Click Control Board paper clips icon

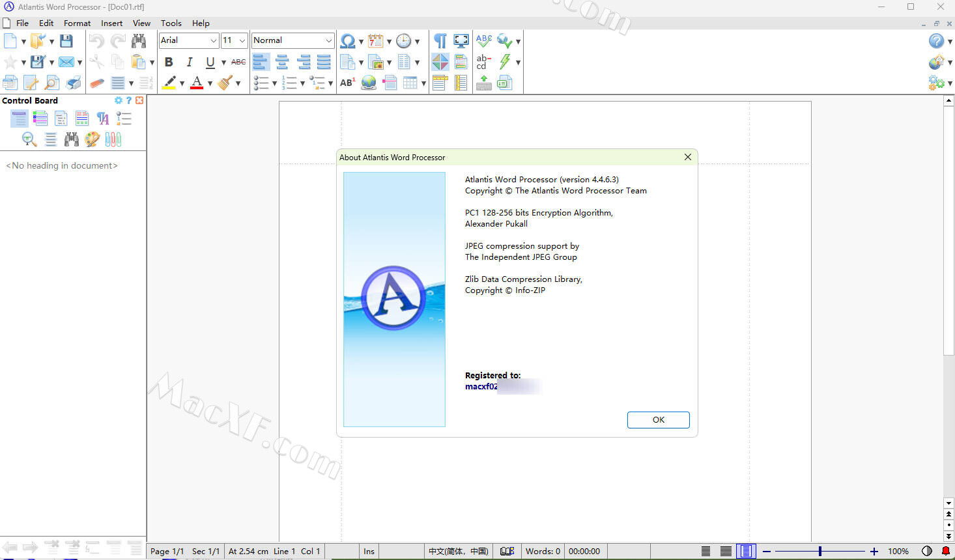click(113, 139)
